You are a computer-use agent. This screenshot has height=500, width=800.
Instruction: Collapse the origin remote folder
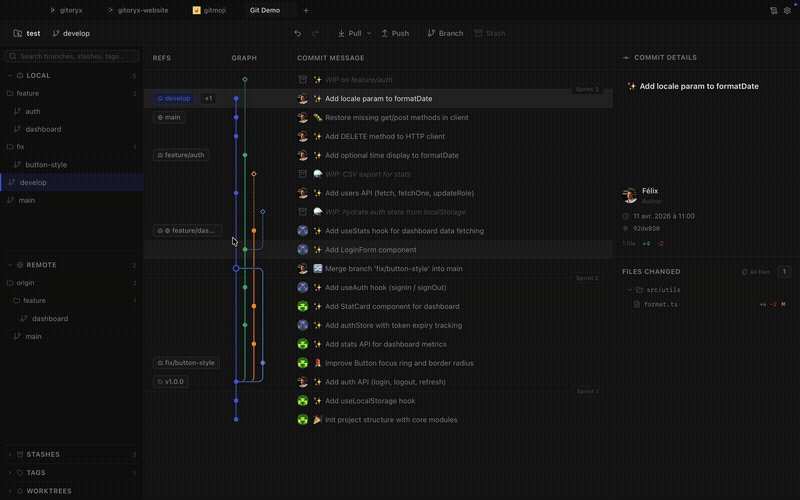[x=71, y=283]
